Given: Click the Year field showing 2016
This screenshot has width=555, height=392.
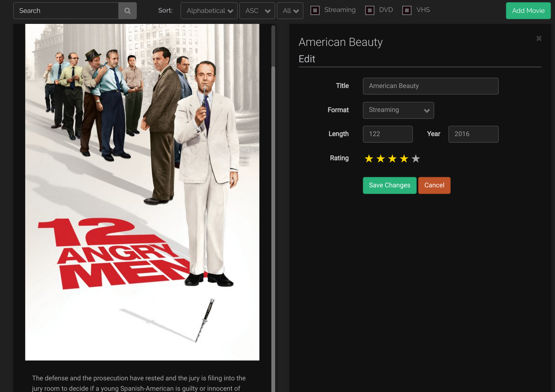Looking at the screenshot, I should (x=473, y=134).
